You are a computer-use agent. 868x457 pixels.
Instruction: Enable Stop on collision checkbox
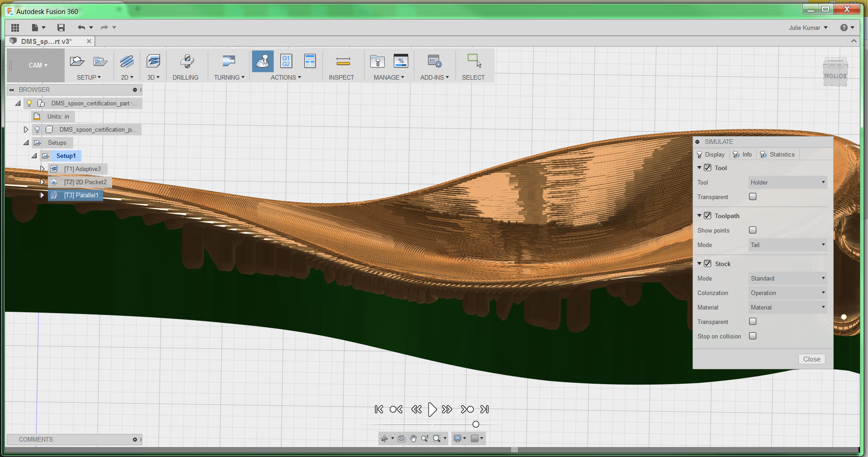click(x=753, y=336)
